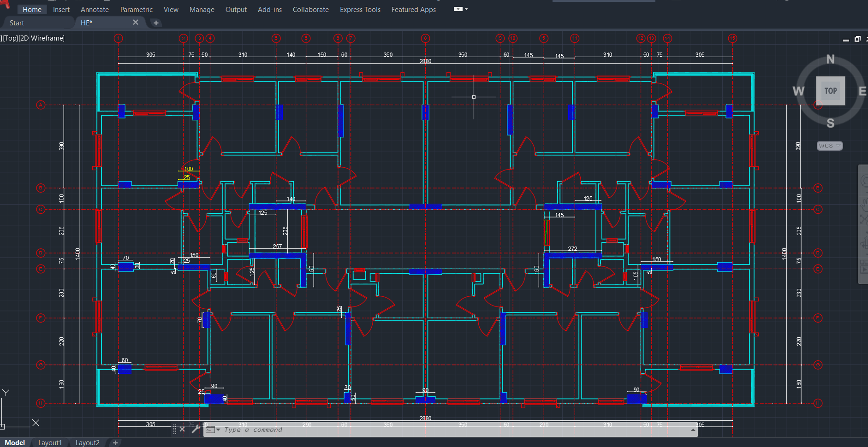Click the TOP face of the ViewCube
868x447 pixels.
pos(830,91)
